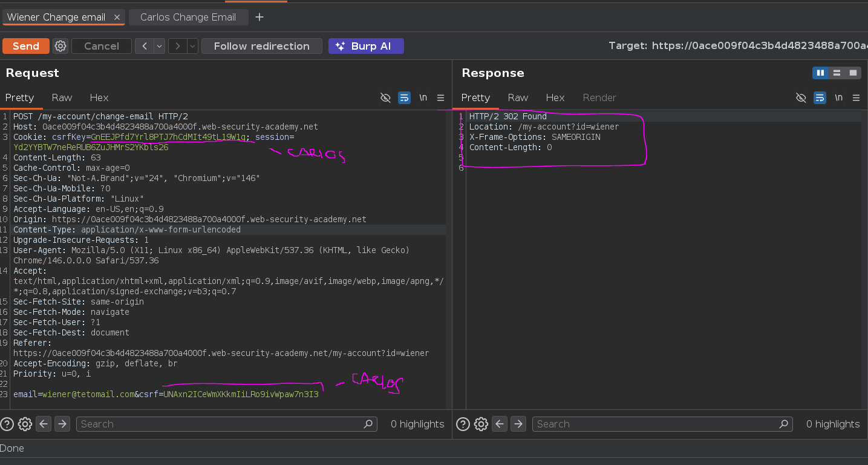Choose the combined single-panel layout icon
Viewport: 868px width, 465px height.
[x=853, y=73]
